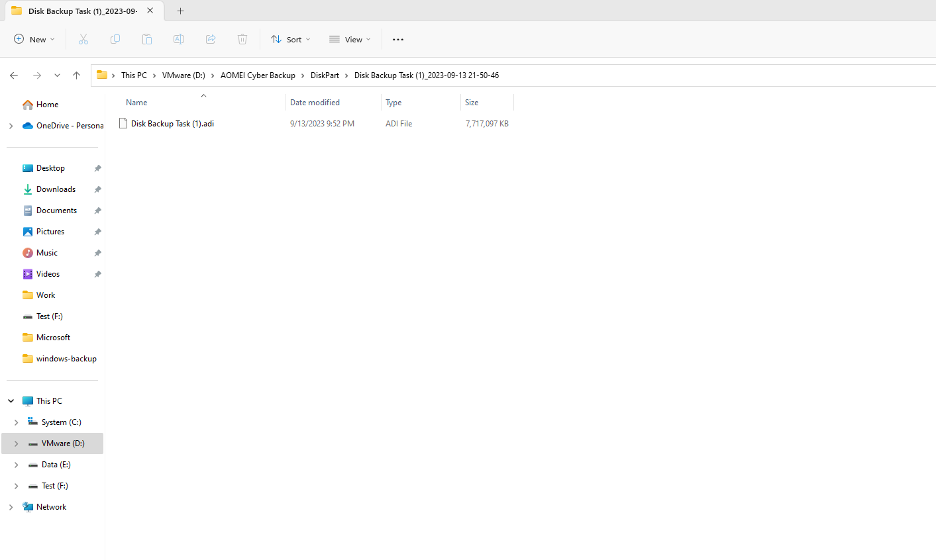Go back with the left arrow
Viewport: 936px width, 560px height.
[x=14, y=75]
